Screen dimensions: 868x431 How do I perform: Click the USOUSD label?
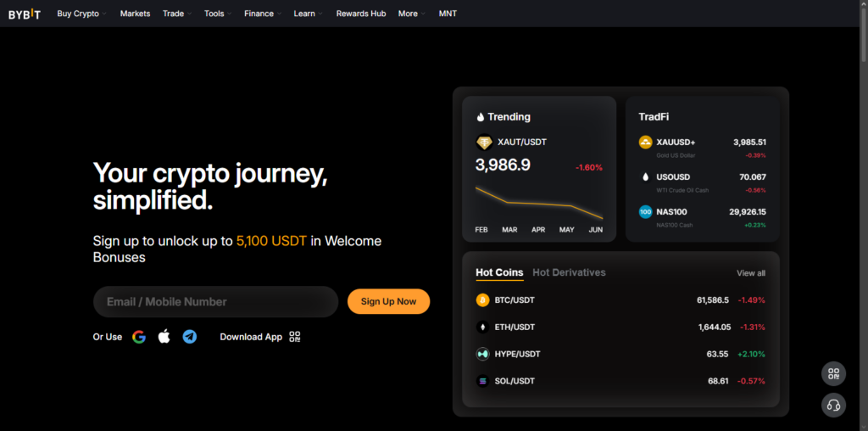(673, 177)
